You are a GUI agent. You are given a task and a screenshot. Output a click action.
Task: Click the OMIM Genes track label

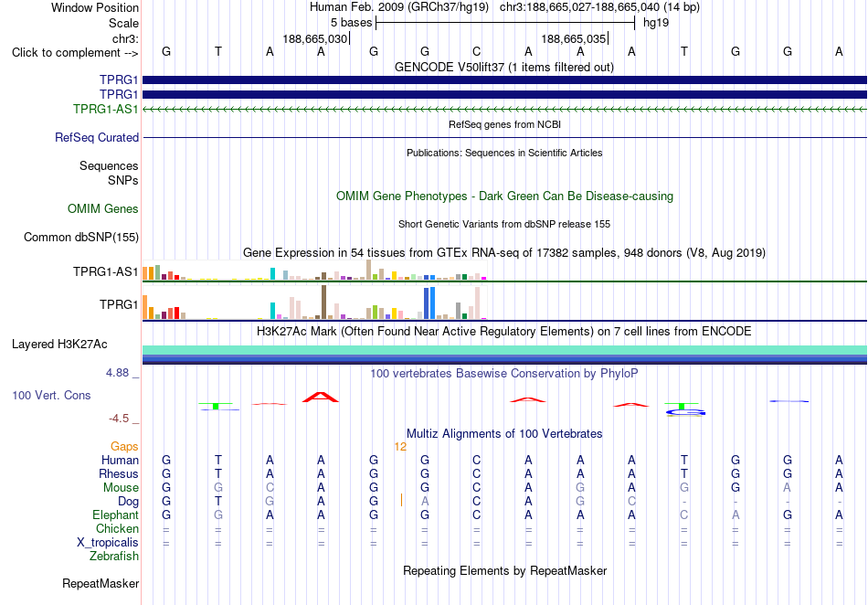[103, 208]
